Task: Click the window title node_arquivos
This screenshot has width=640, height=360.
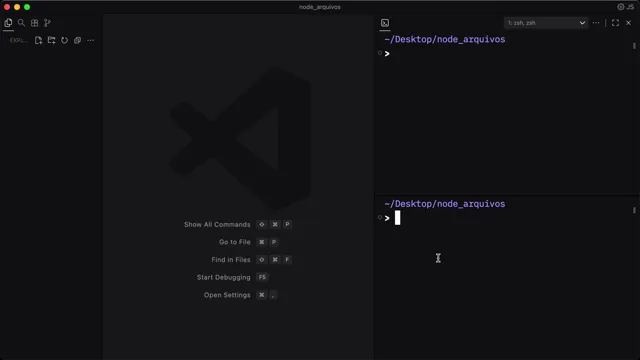Action: (320, 7)
